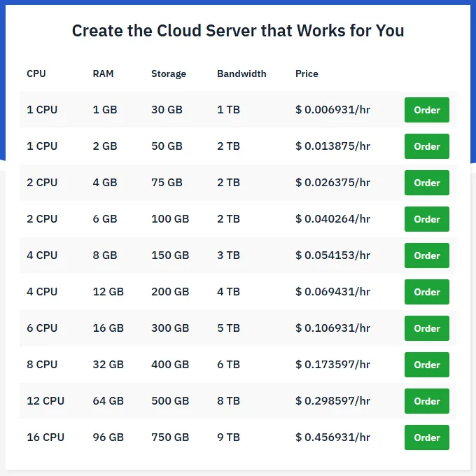Screen dimensions: 476x476
Task: Click the 12 CPU cell
Action: [45, 401]
